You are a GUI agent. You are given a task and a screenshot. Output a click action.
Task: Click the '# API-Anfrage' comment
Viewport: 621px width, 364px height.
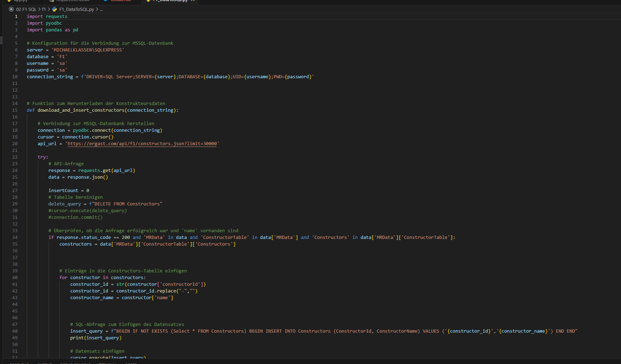click(66, 164)
